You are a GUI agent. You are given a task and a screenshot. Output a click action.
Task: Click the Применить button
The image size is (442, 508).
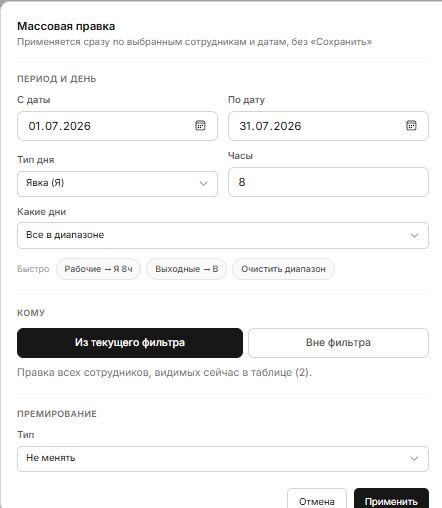(x=391, y=501)
